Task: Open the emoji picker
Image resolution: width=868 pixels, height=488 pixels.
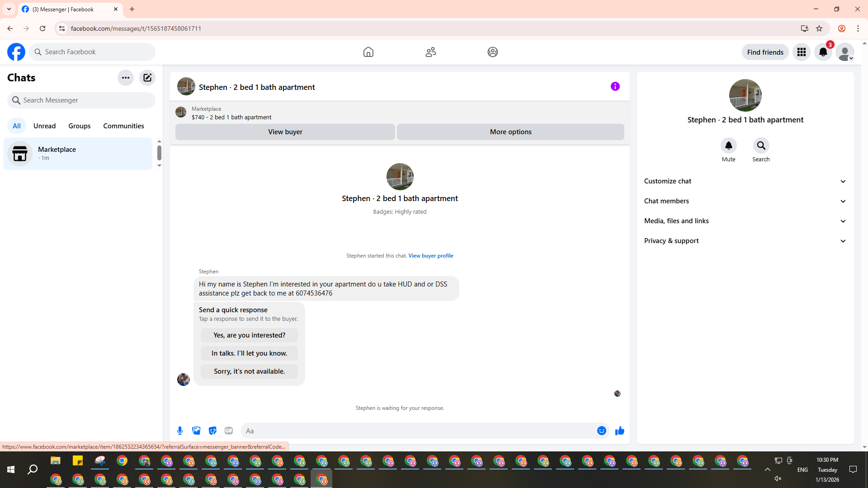Action: 601,431
